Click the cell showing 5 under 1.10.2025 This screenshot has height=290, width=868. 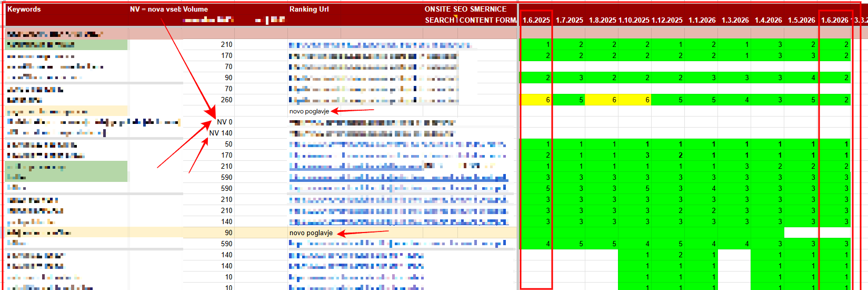coord(634,188)
